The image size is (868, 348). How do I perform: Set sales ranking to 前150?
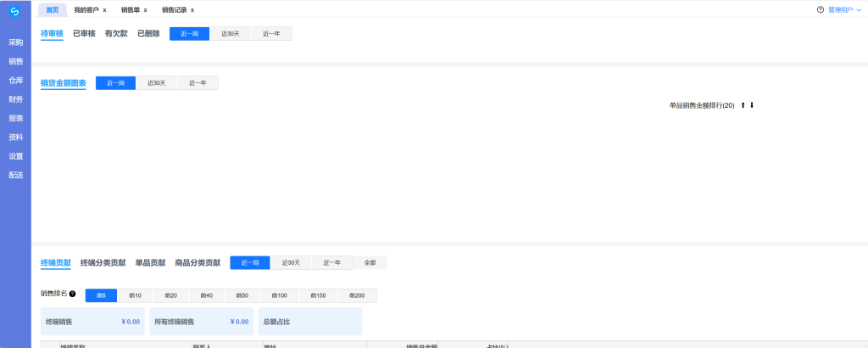(x=319, y=296)
